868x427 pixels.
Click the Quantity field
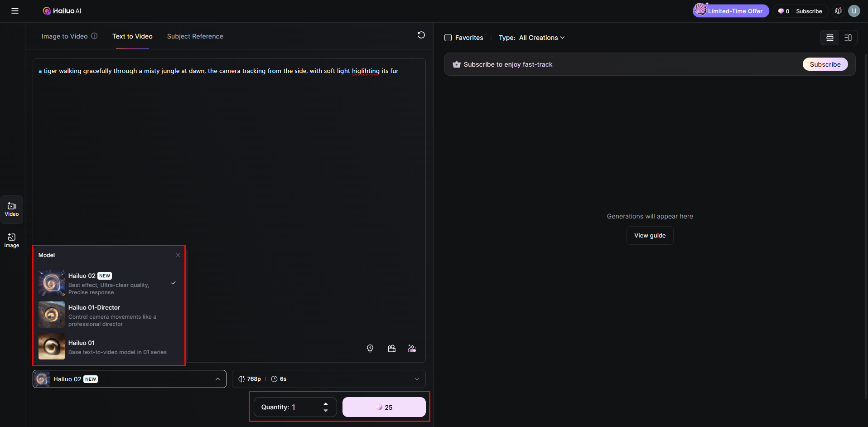click(x=295, y=407)
